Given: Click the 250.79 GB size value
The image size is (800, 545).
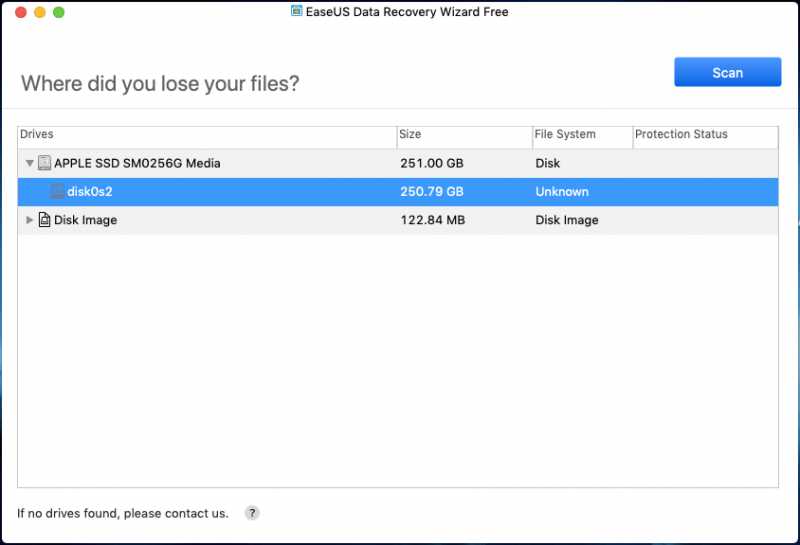Looking at the screenshot, I should point(432,192).
